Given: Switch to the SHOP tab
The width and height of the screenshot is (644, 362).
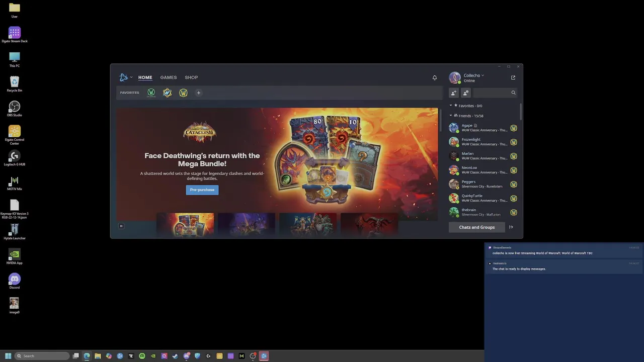Looking at the screenshot, I should (x=191, y=77).
